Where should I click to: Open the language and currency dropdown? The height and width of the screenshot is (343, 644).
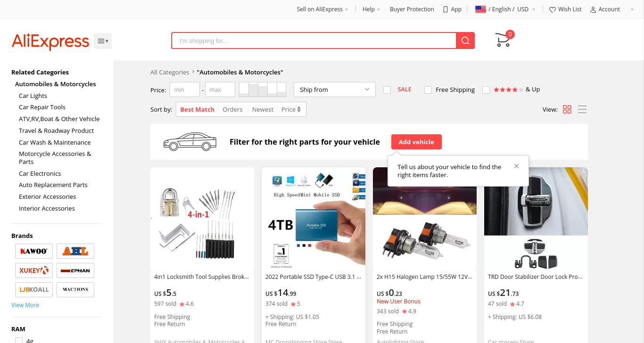[505, 9]
